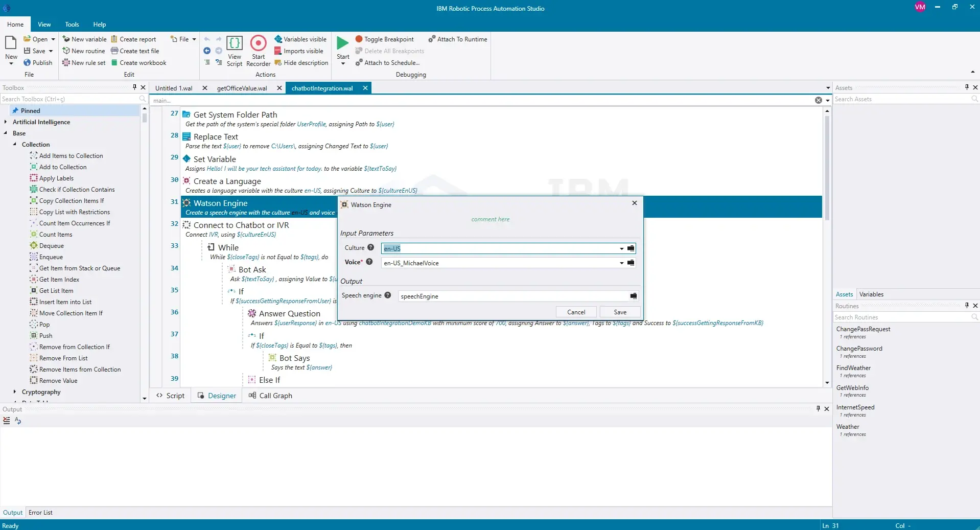Click New rule set
The width and height of the screenshot is (980, 530).
coord(84,62)
